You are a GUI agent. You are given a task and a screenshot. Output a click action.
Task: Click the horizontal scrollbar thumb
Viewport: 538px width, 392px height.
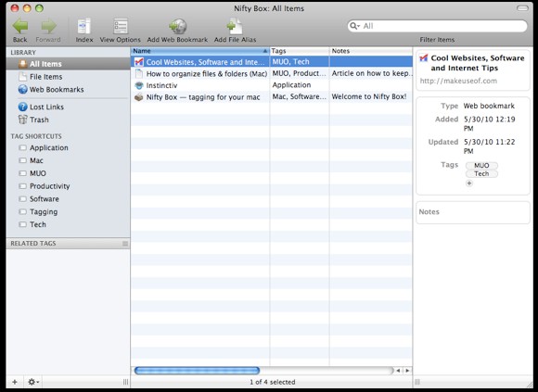[x=197, y=371]
